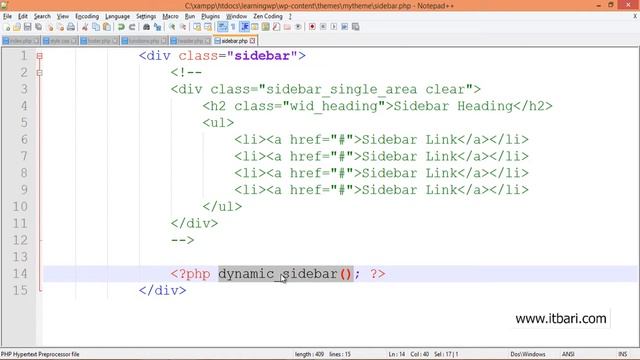
Task: Collapse the fold marker on line 1
Action: coord(40,56)
